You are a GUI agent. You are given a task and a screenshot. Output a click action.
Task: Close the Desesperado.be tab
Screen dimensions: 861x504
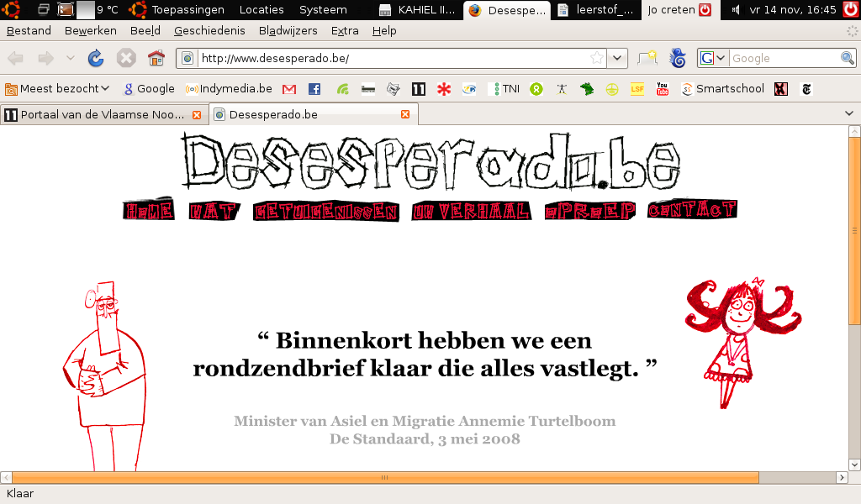click(x=405, y=114)
